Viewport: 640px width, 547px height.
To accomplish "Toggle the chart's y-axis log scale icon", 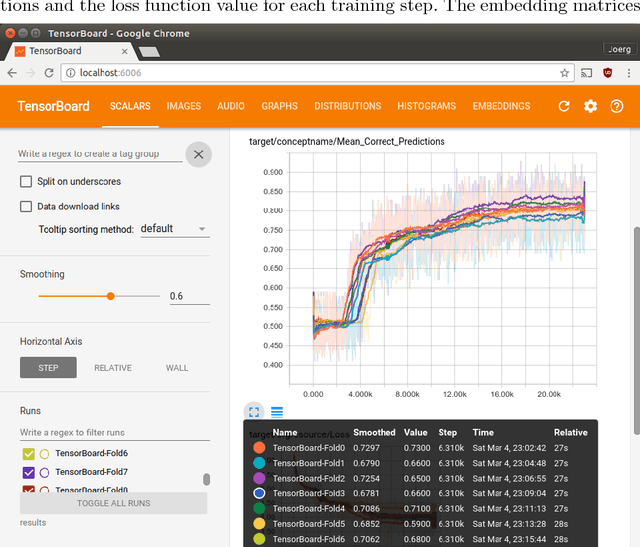I will click(x=277, y=411).
